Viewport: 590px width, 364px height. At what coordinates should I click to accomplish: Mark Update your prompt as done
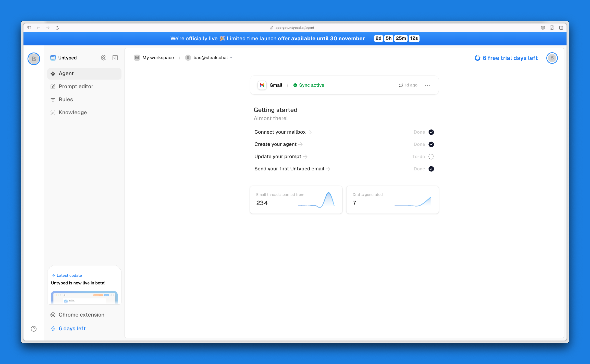pyautogui.click(x=431, y=156)
